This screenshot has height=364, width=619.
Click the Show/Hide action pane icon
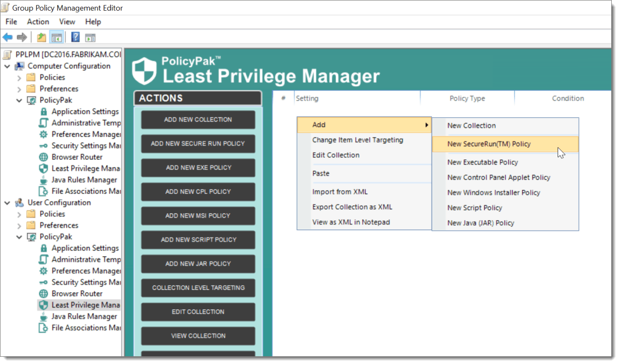pos(90,37)
